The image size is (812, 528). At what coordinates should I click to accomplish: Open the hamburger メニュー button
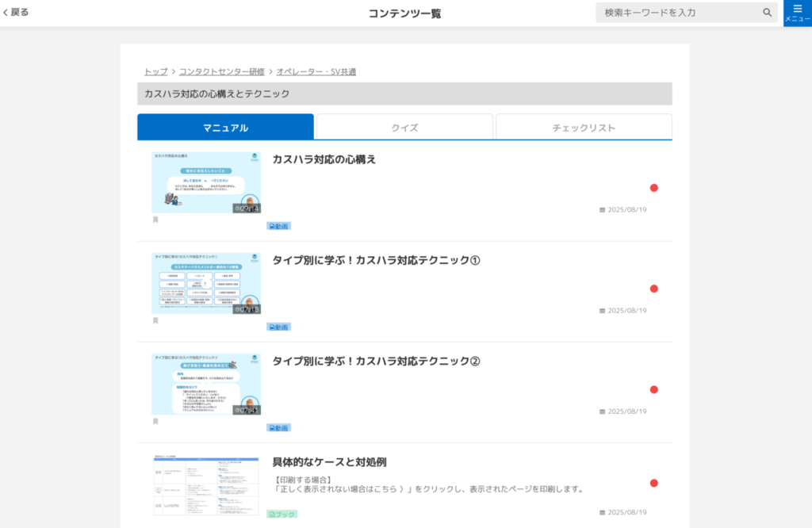click(797, 13)
